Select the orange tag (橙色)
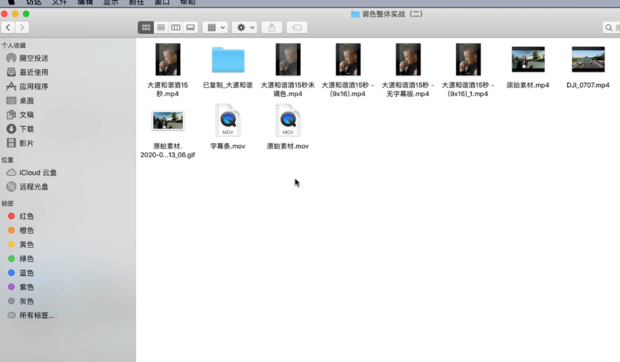The image size is (620, 362). pos(21,230)
